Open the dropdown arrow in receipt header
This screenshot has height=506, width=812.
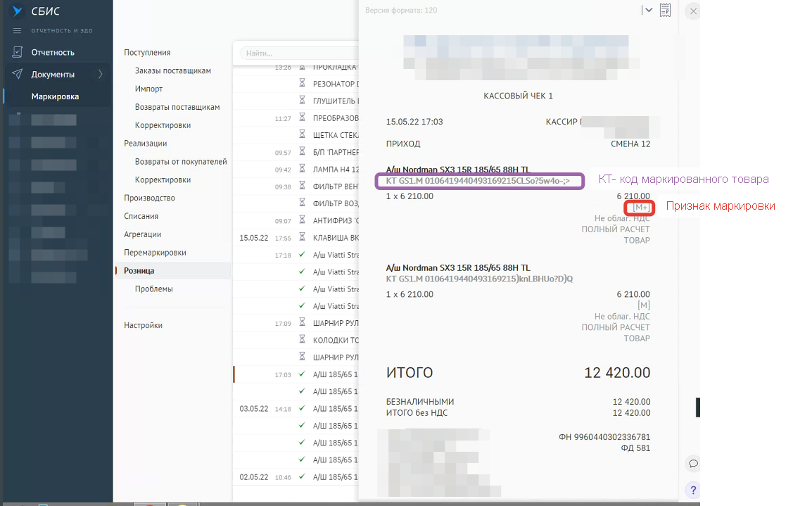[x=648, y=10]
